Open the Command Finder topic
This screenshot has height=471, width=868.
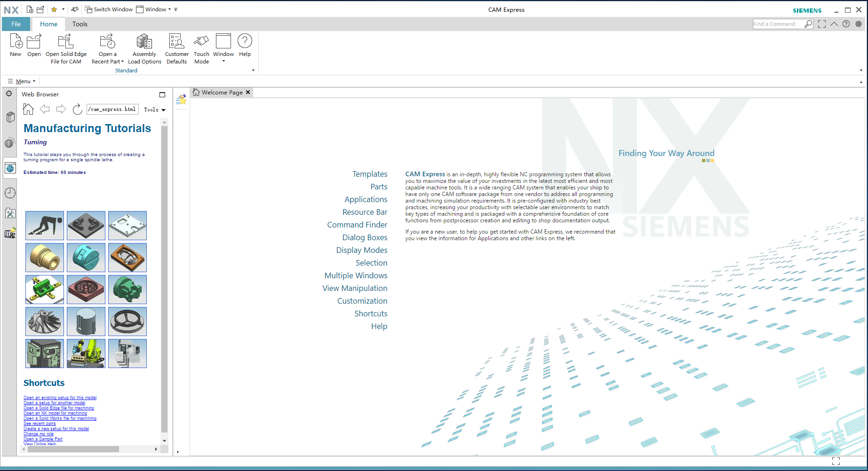pyautogui.click(x=357, y=225)
